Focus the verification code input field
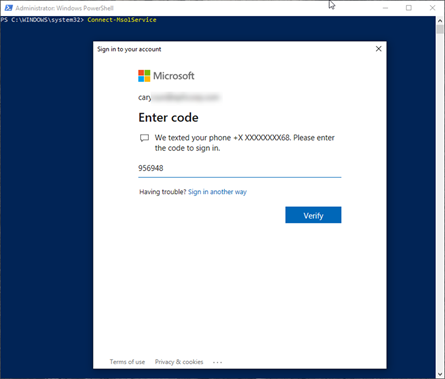 click(240, 168)
